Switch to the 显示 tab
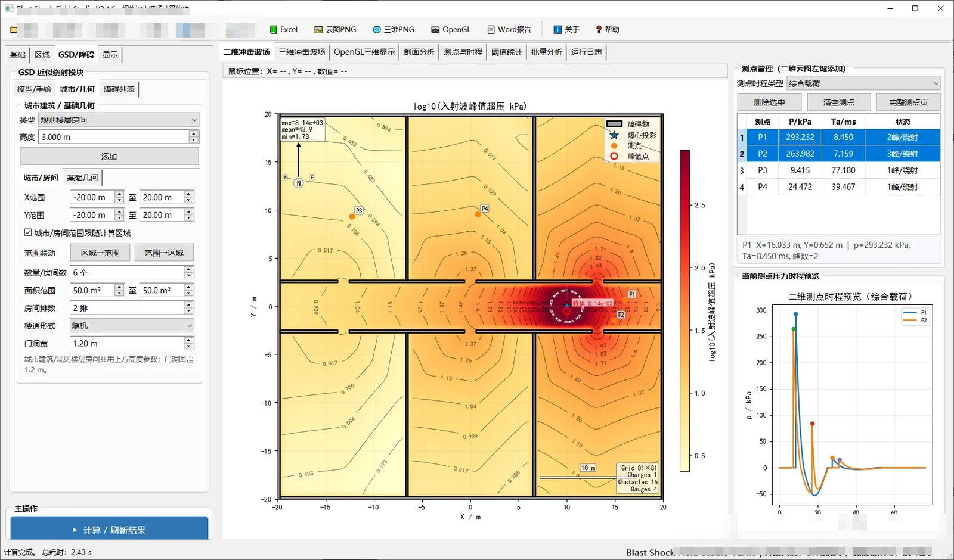Image resolution: width=954 pixels, height=560 pixels. tap(110, 55)
